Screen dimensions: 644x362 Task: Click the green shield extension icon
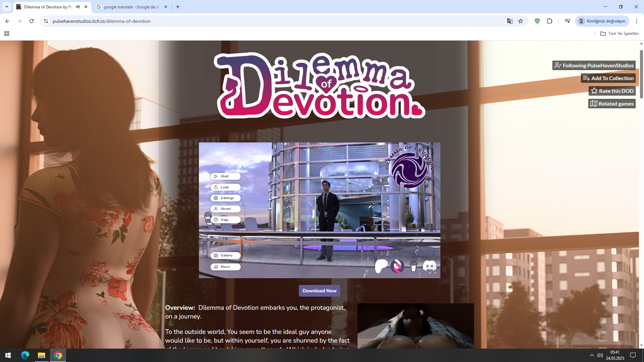pos(537,21)
